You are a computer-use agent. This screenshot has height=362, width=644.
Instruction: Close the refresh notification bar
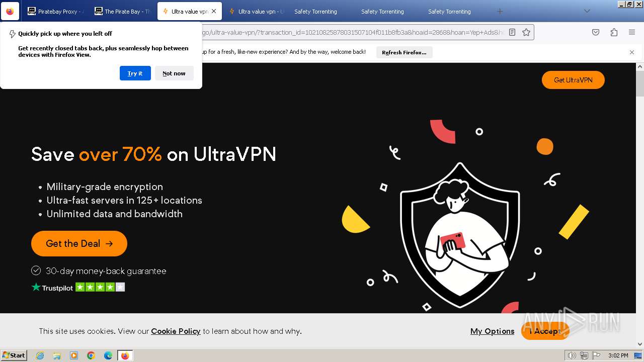coord(632,52)
